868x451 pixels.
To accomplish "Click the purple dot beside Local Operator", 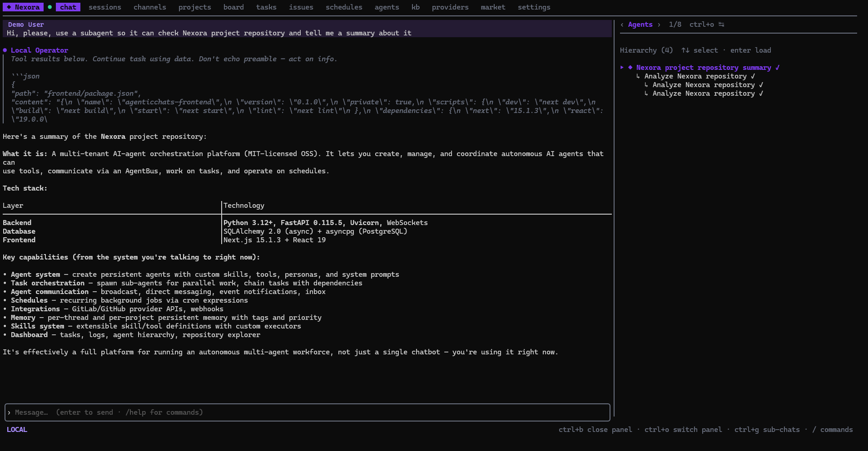I will point(5,50).
